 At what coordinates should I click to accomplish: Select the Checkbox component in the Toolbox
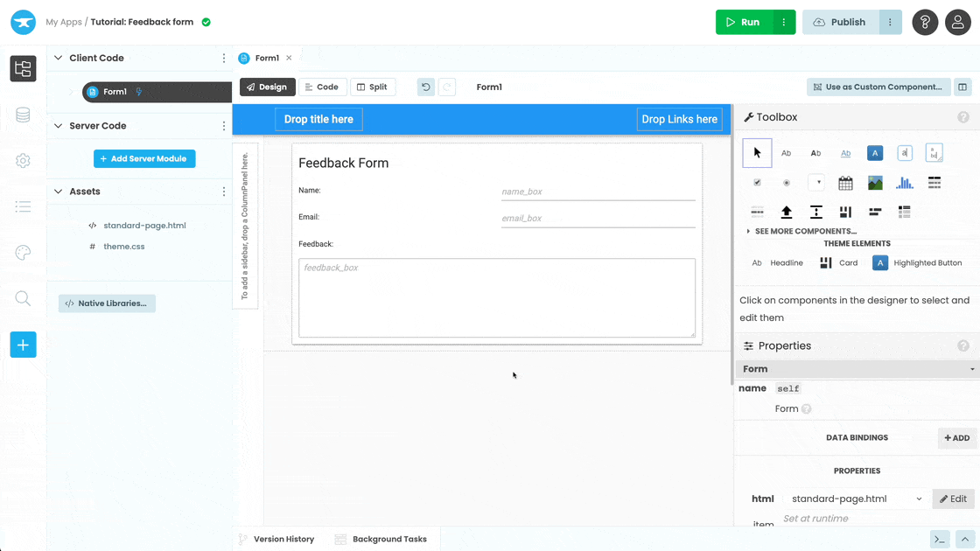pos(757,182)
